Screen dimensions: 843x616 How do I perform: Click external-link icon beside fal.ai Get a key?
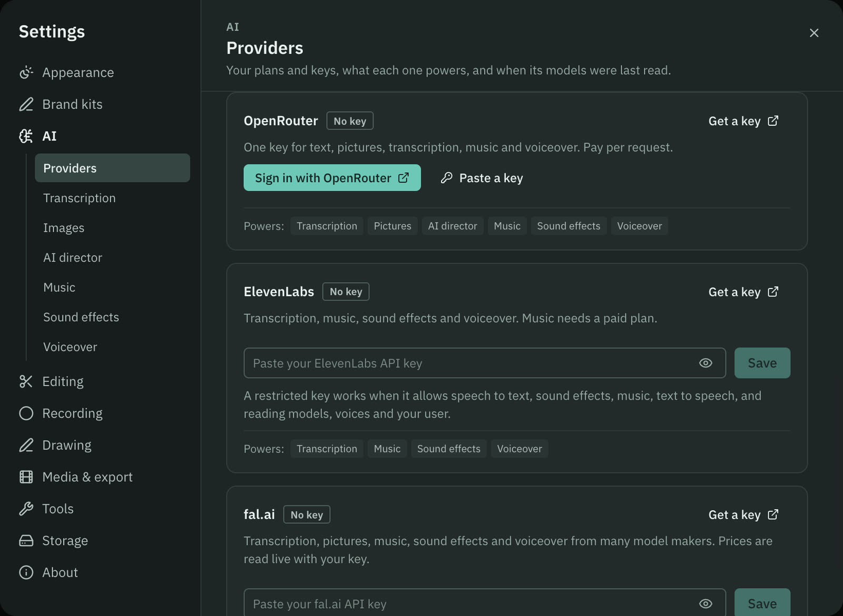(773, 514)
